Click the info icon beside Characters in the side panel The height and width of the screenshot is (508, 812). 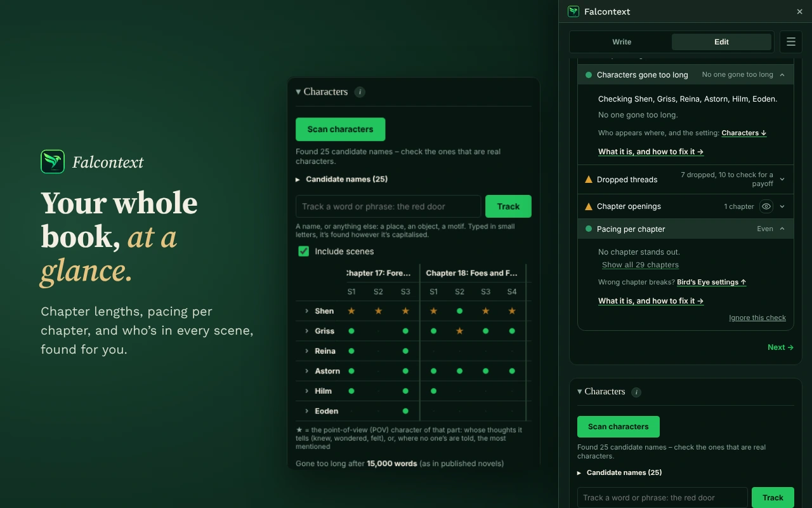coord(636,392)
